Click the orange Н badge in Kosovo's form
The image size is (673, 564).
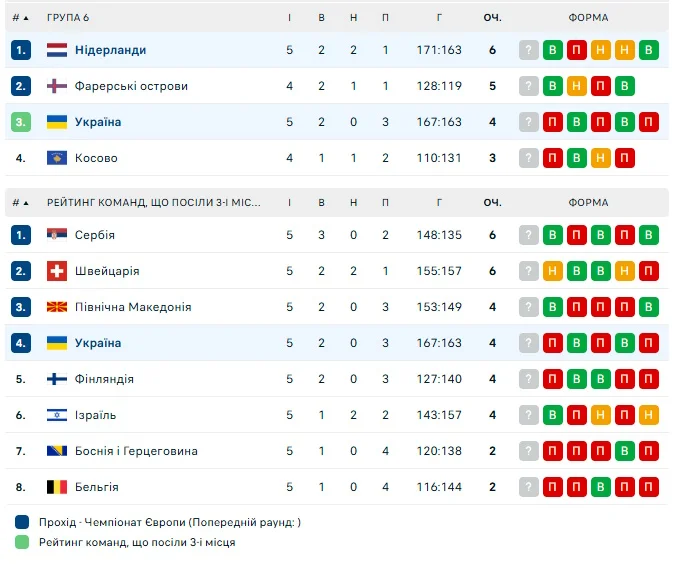(601, 158)
